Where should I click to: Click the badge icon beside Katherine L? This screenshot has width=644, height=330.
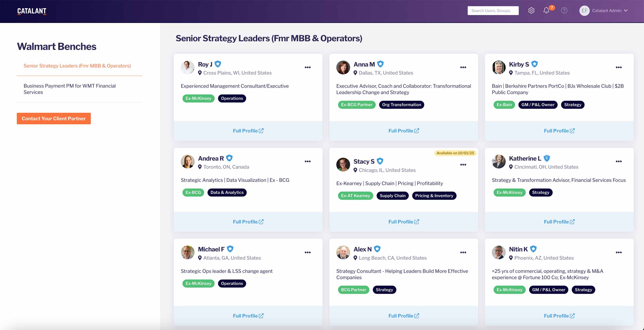[547, 158]
